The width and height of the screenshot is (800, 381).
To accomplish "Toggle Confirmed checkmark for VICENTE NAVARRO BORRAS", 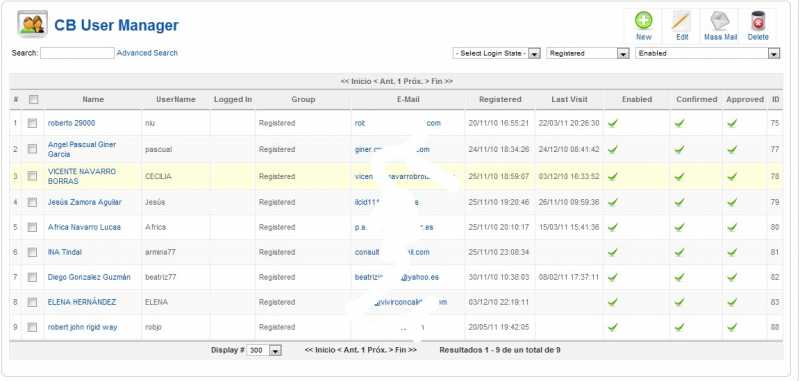I will (x=680, y=176).
